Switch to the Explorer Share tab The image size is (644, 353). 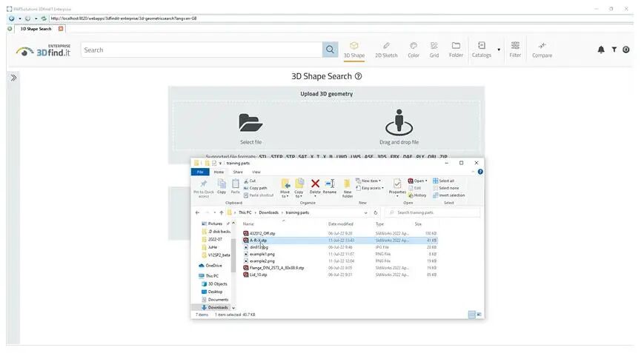tap(238, 172)
